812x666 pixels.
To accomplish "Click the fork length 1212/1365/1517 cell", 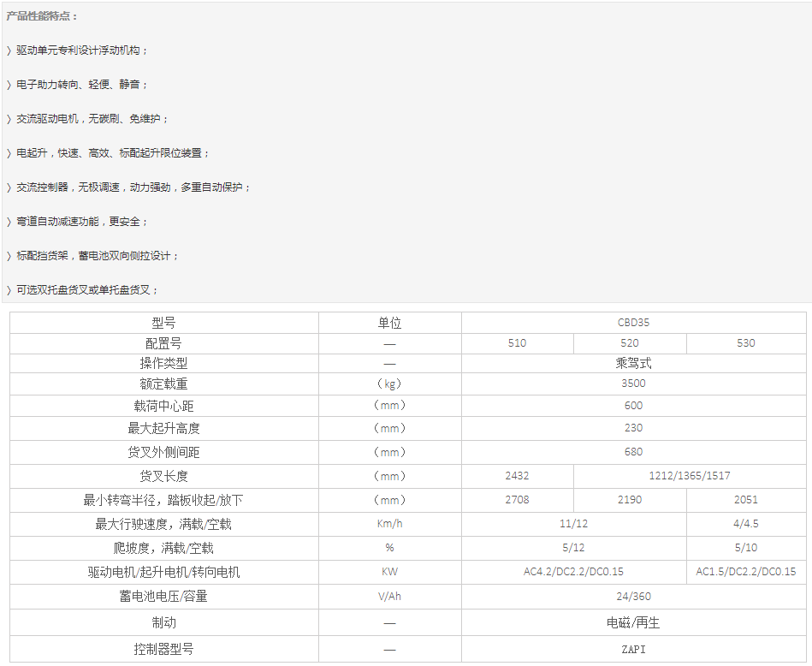I will click(x=689, y=475).
